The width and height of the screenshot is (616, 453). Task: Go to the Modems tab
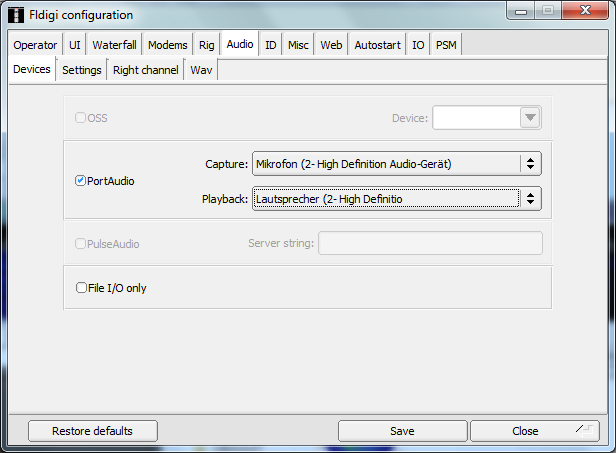point(167,45)
